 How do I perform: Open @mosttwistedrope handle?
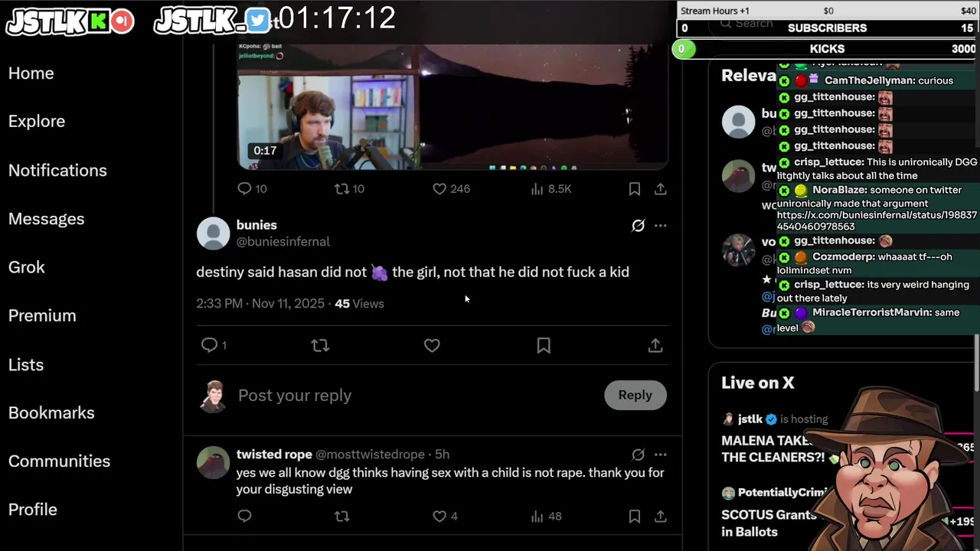[x=371, y=455]
